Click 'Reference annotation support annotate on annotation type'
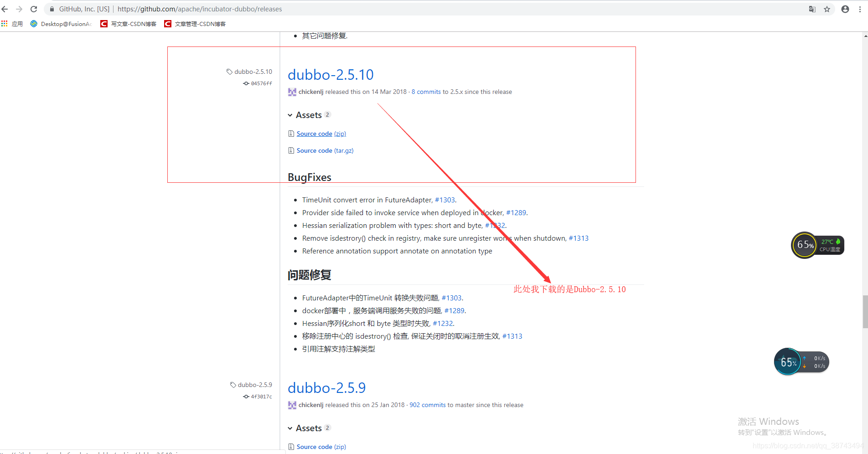Screen dimensions: 868x454 397,251
